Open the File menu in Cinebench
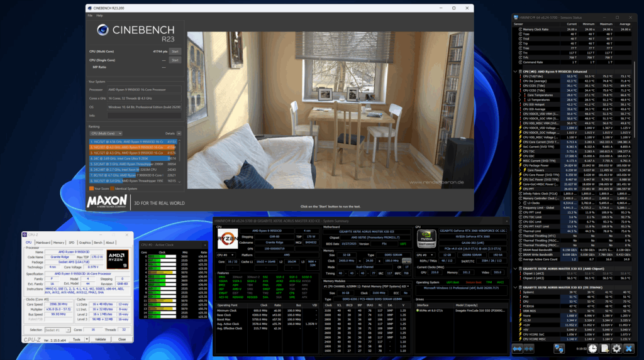 pyautogui.click(x=91, y=15)
